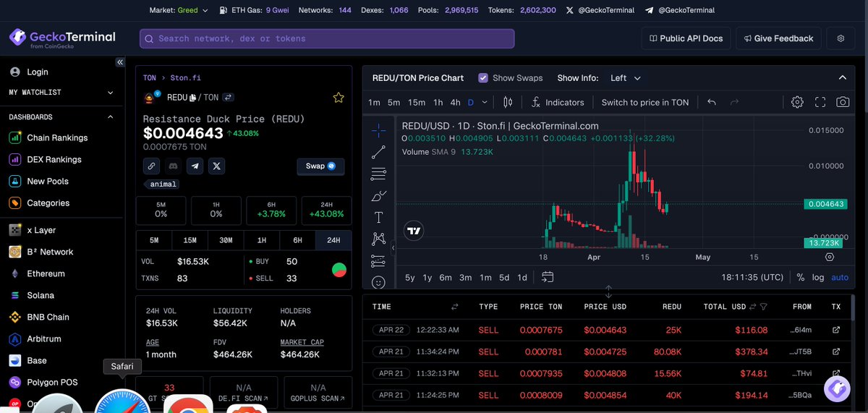
Task: Go to TON breadcrumb link
Action: 149,77
